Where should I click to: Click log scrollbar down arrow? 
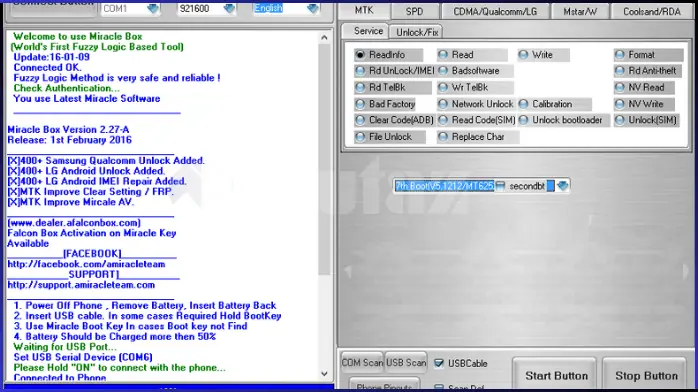click(x=324, y=374)
